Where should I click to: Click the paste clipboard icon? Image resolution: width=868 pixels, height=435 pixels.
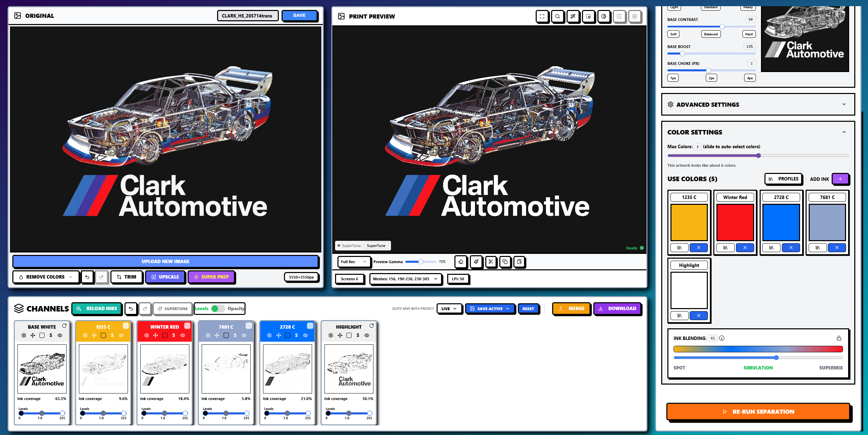point(519,262)
